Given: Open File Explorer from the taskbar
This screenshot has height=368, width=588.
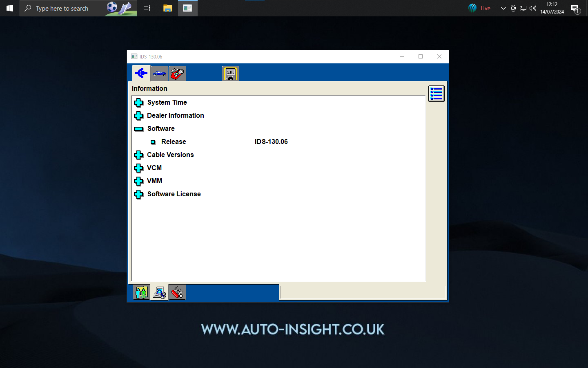Looking at the screenshot, I should click(167, 8).
